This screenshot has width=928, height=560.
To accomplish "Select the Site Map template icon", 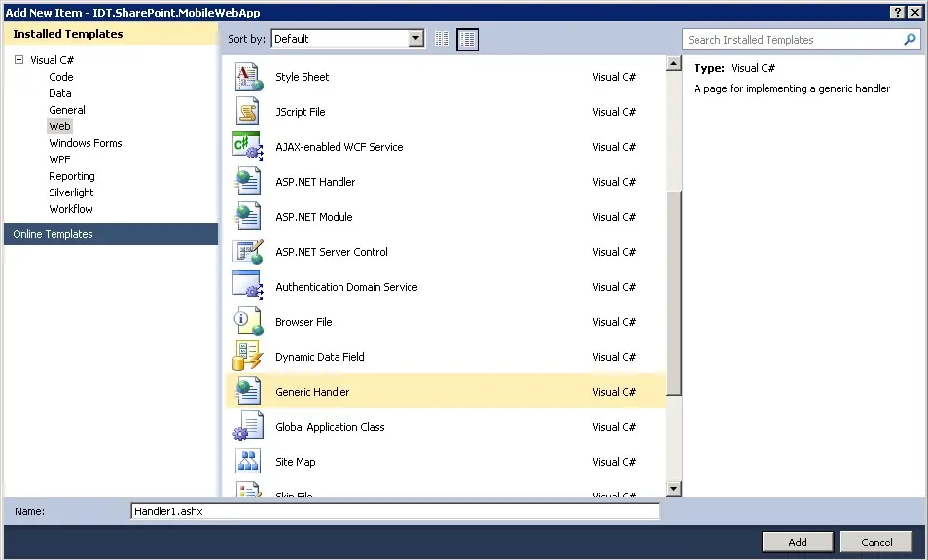I will click(247, 462).
